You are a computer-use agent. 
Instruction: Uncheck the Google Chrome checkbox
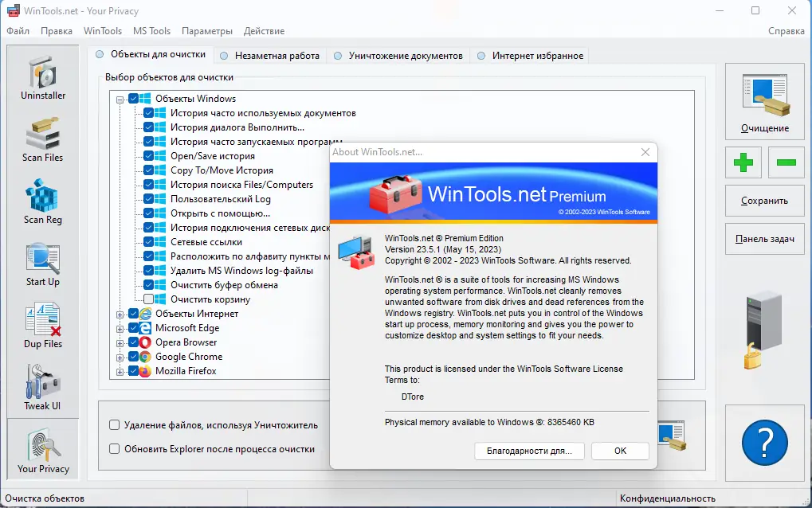[x=133, y=357]
